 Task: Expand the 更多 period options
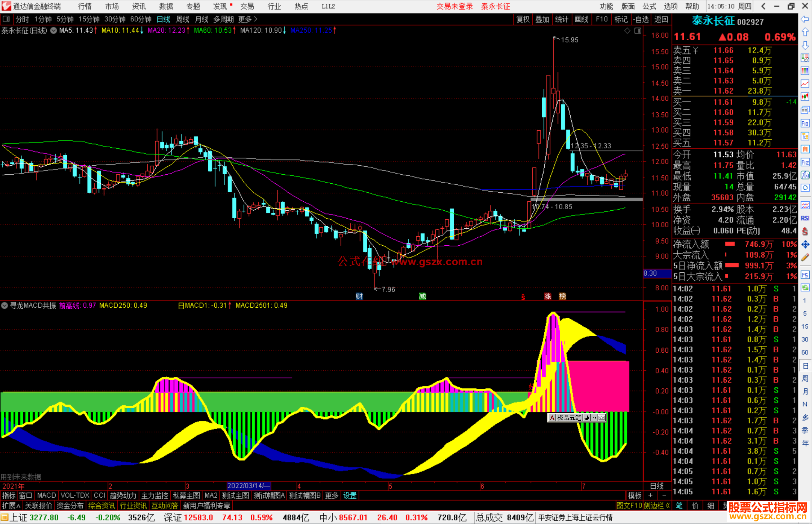(x=248, y=19)
